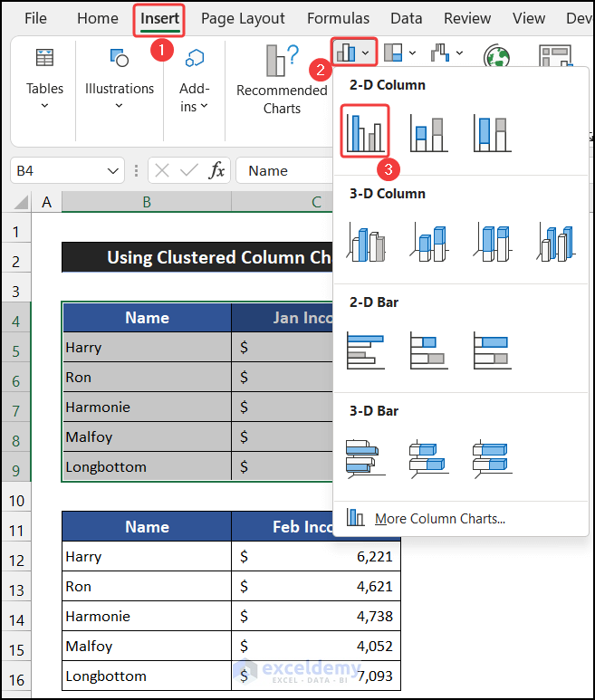Select column B header
This screenshot has height=700, width=595.
147,202
